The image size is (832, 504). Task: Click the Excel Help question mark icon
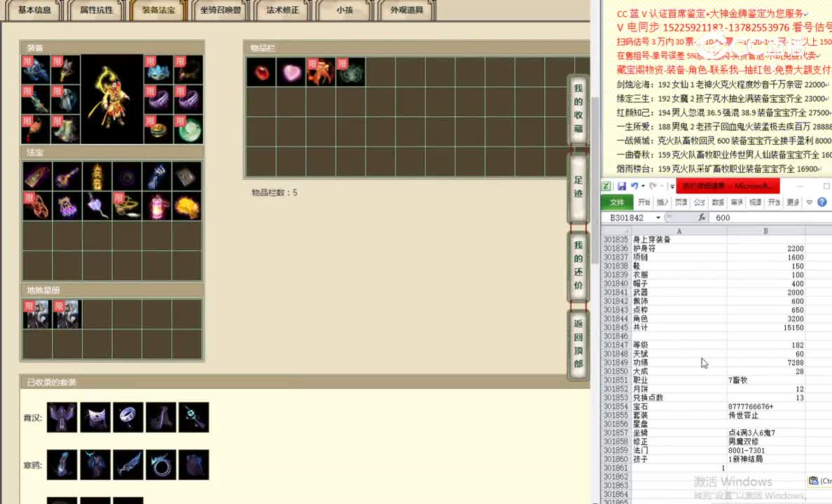[x=821, y=202]
